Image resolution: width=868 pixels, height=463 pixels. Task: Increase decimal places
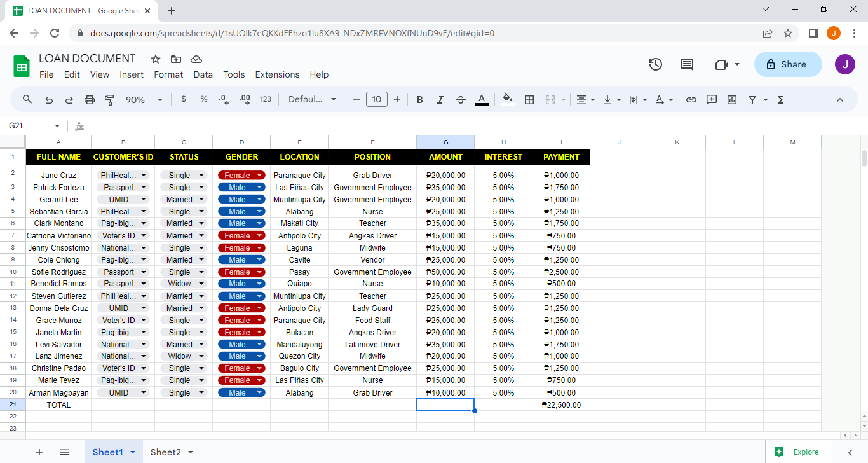(245, 99)
